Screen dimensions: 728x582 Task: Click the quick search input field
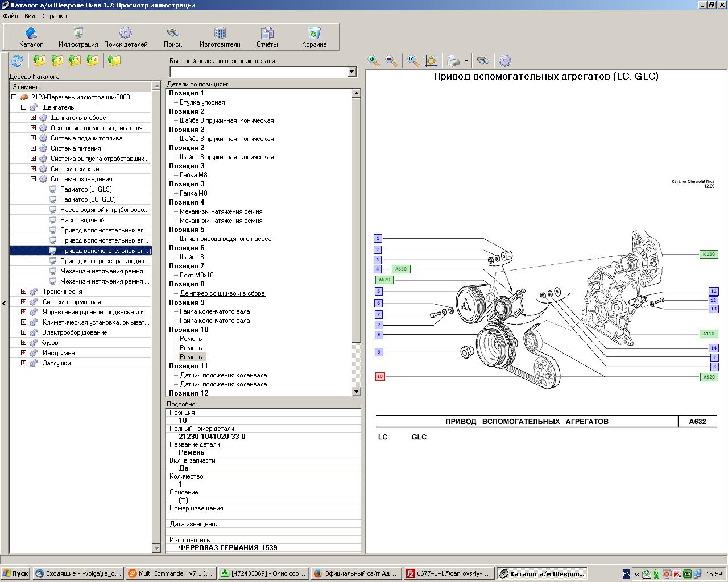pos(259,72)
